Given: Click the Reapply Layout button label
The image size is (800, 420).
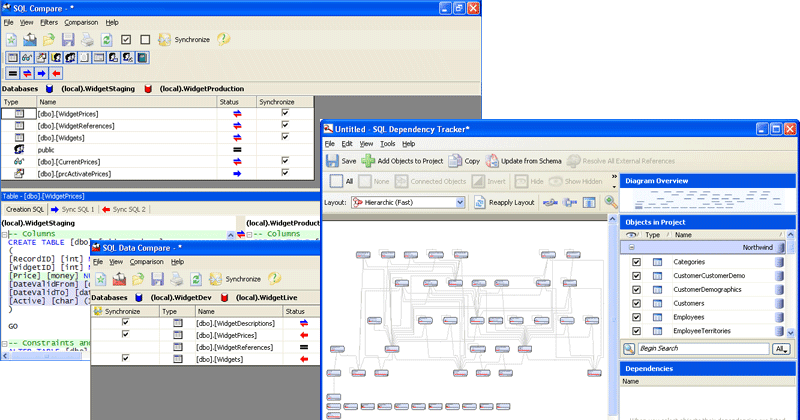Looking at the screenshot, I should 511,203.
